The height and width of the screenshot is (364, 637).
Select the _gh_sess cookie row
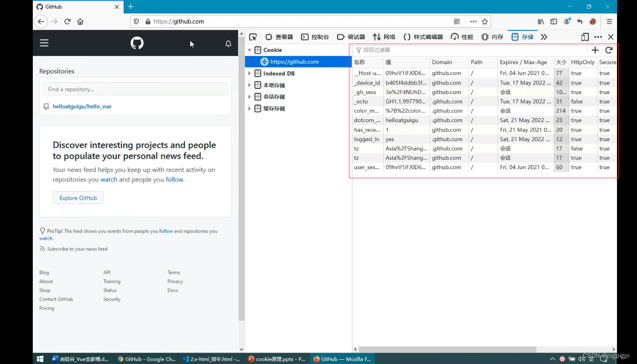click(x=484, y=92)
